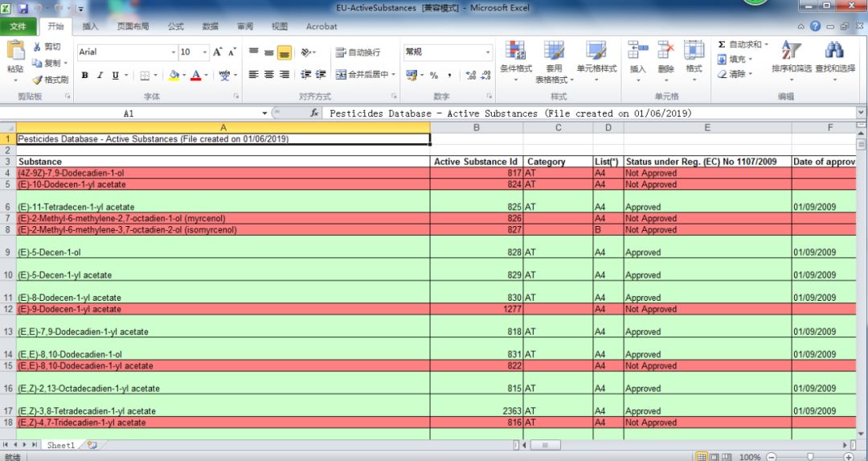The width and height of the screenshot is (868, 461).
Task: Toggle Italic formatting
Action: 100,75
